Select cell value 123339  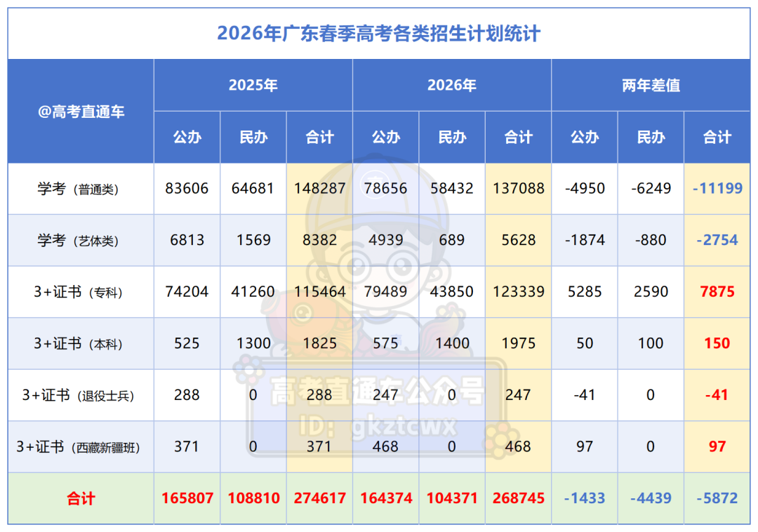518,292
